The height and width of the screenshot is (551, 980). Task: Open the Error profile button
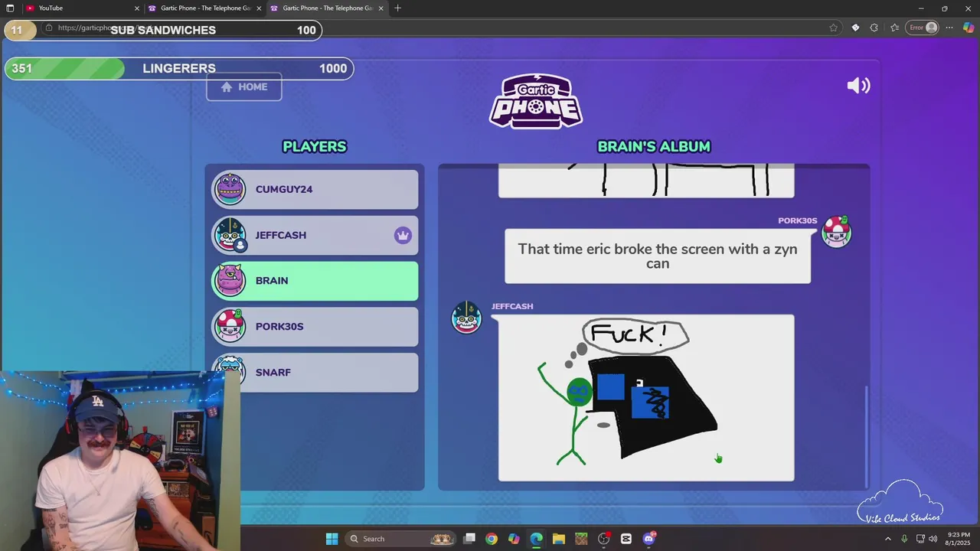(923, 28)
